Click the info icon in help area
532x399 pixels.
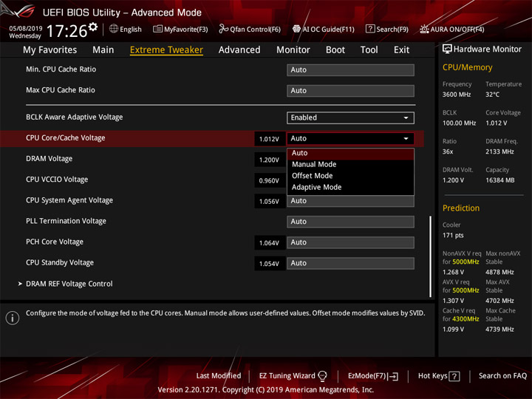pos(13,318)
